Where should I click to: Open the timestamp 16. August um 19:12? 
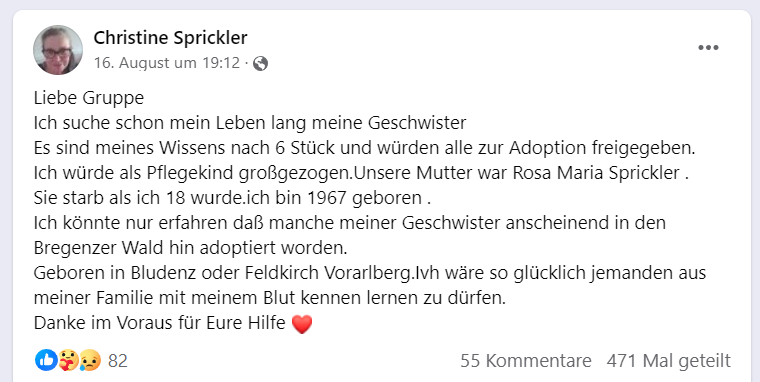[x=167, y=63]
